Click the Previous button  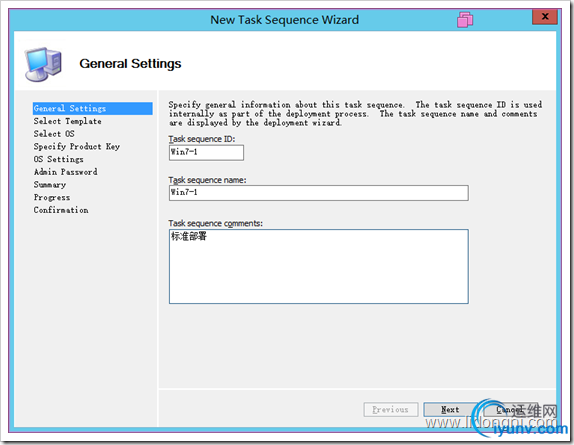coord(391,410)
